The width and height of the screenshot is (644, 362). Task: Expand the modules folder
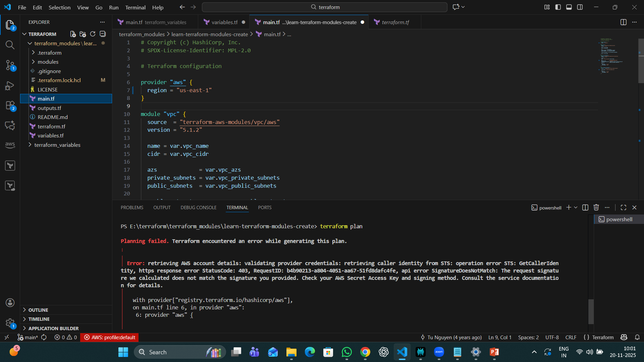(48, 62)
